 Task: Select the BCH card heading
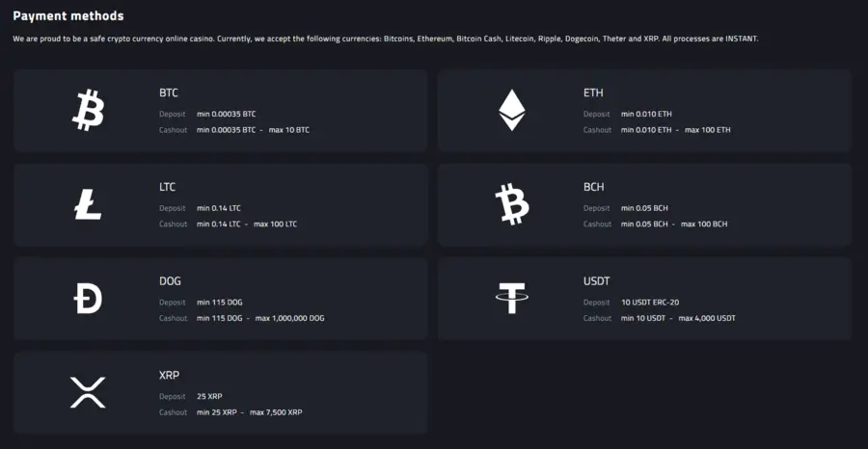tap(593, 187)
